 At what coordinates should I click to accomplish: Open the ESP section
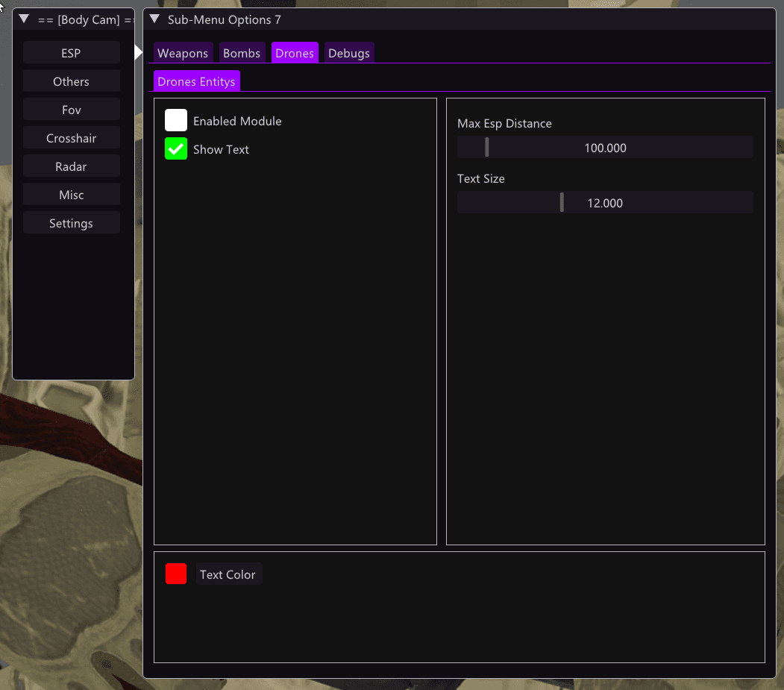coord(71,53)
